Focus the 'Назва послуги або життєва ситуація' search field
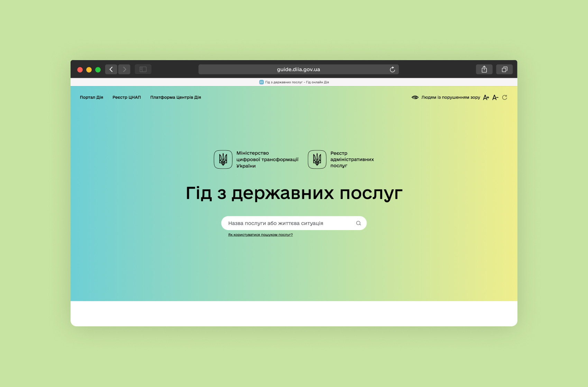This screenshot has width=588, height=387. (294, 223)
